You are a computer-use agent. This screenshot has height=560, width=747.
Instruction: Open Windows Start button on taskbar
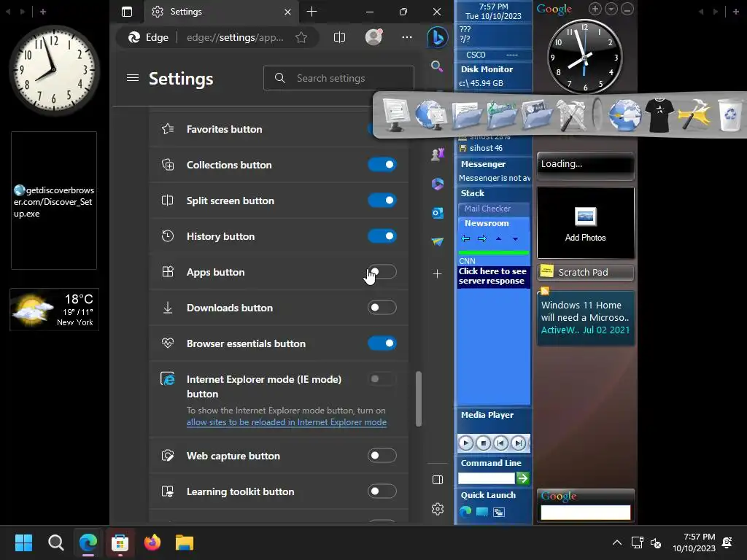click(23, 542)
